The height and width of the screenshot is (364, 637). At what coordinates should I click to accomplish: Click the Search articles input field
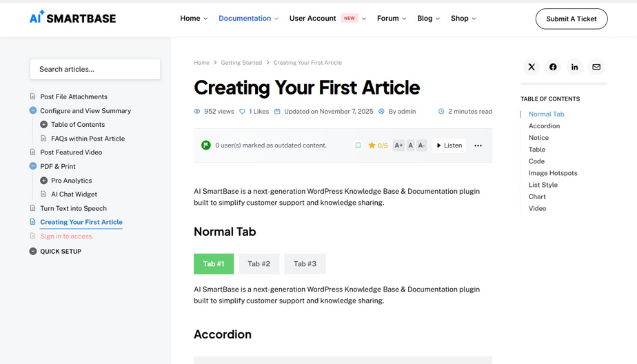[95, 69]
